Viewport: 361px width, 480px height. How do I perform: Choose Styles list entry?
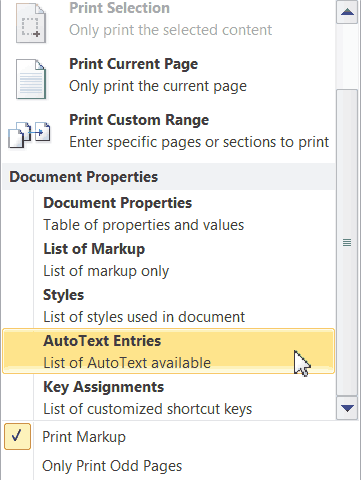[168, 306]
